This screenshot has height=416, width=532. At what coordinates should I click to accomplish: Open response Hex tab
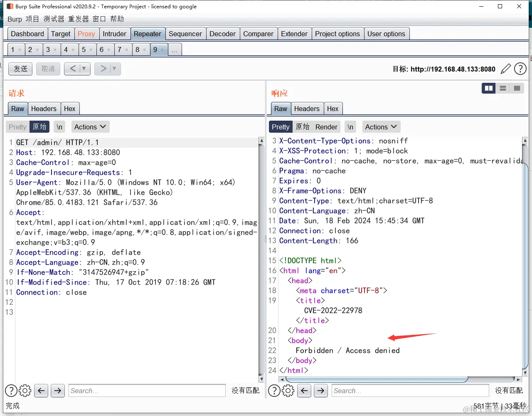[x=332, y=109]
